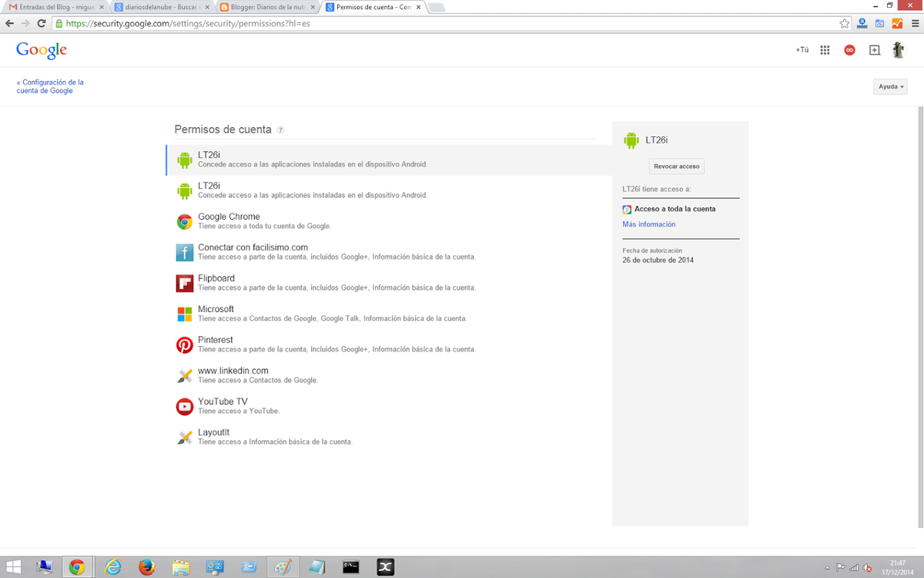Open the Ayuda dropdown

point(891,86)
